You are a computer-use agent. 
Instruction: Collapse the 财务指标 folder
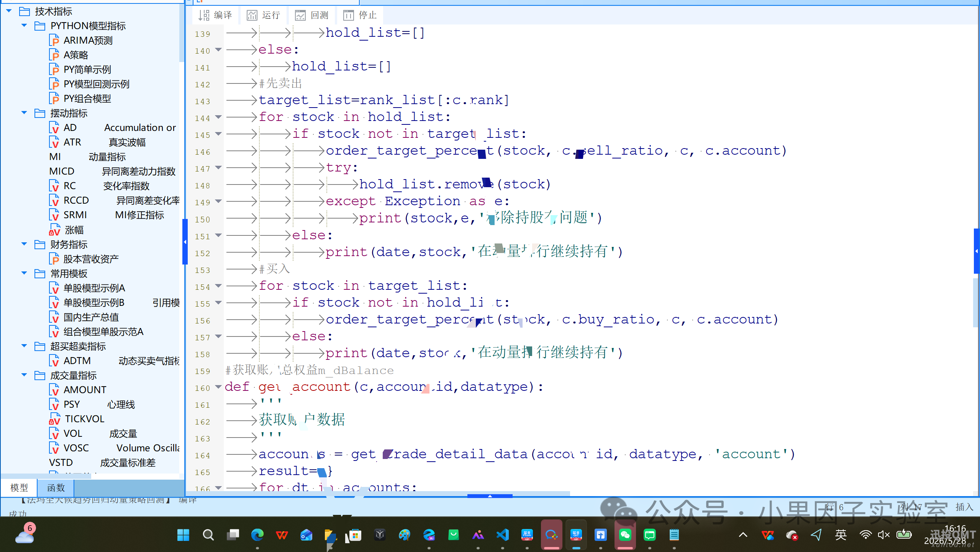(x=24, y=244)
